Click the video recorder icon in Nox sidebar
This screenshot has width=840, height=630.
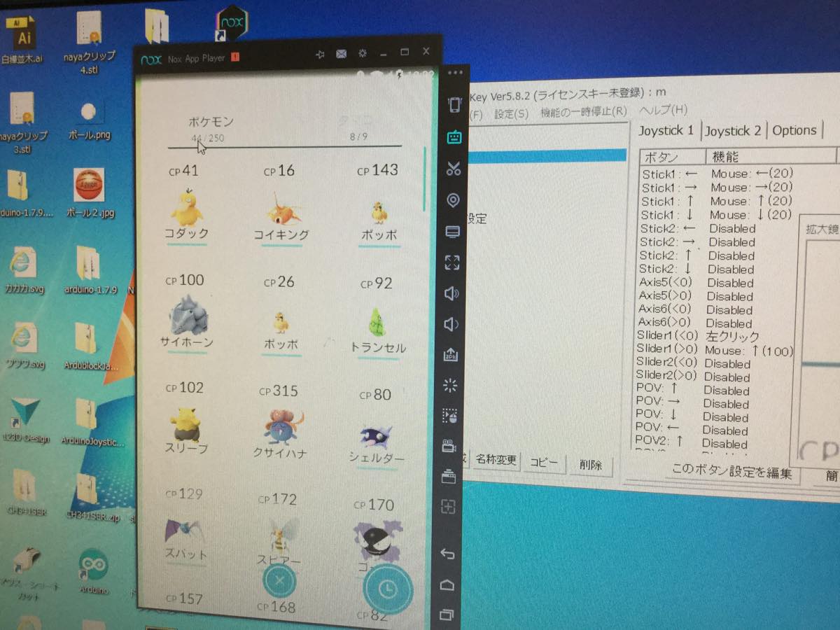(449, 447)
